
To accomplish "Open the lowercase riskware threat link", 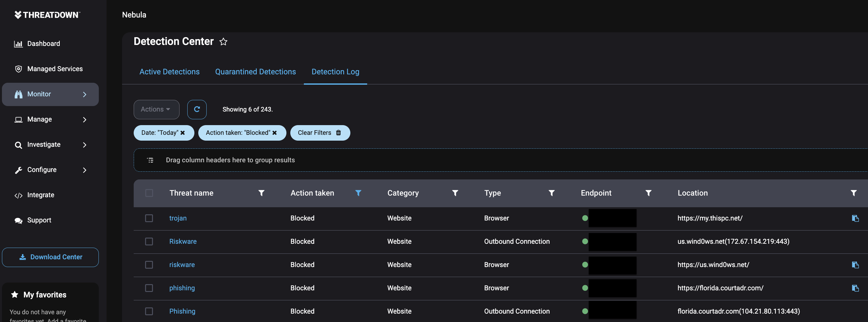I will [x=182, y=265].
